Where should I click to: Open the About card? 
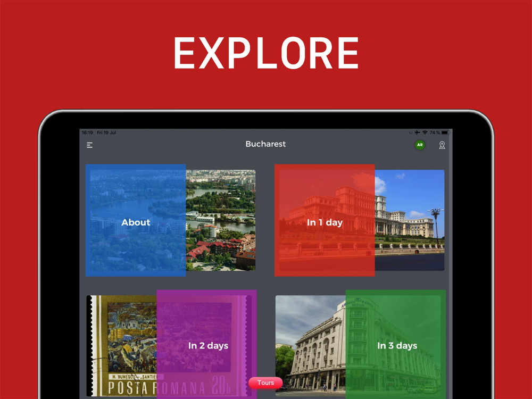click(x=171, y=220)
